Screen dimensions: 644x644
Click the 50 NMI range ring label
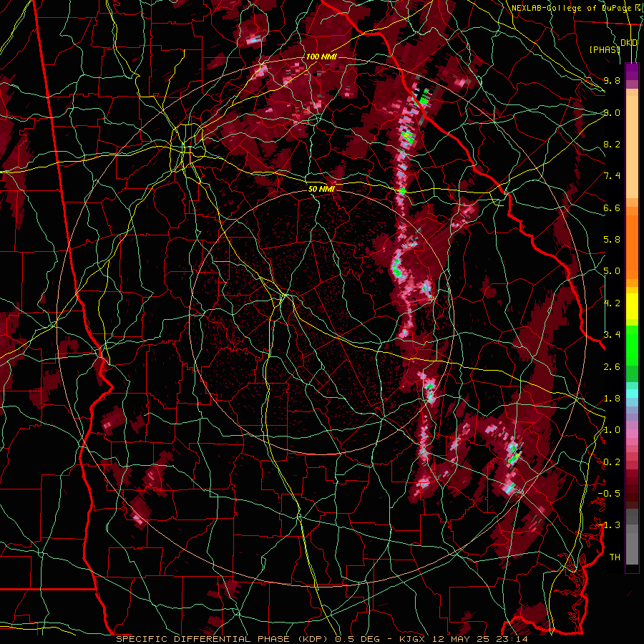[321, 189]
